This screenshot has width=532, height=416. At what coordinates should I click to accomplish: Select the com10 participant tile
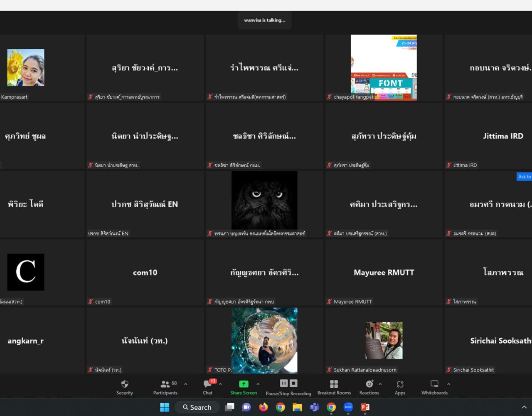click(x=145, y=272)
